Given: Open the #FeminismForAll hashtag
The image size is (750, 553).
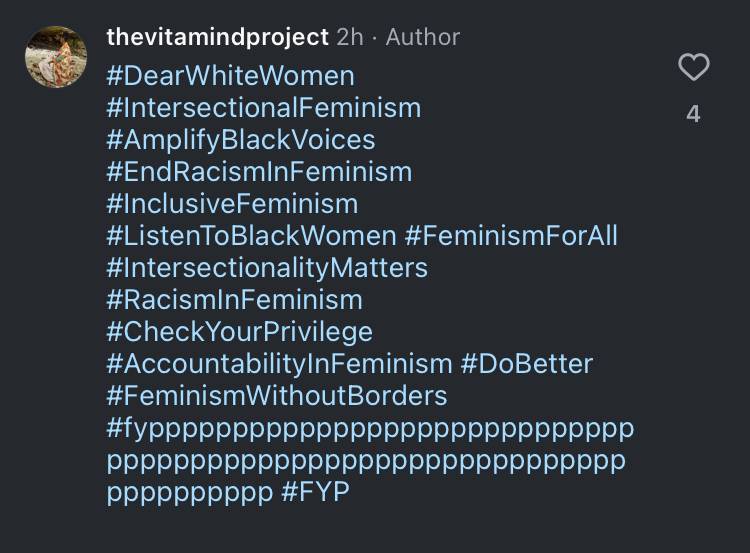Looking at the screenshot, I should point(511,236).
